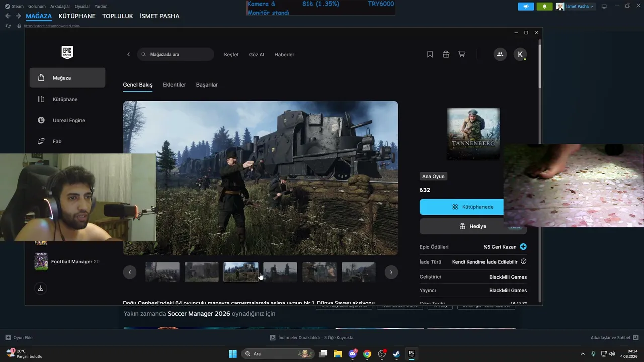Open Haberler in Epic store navigation

tap(284, 54)
